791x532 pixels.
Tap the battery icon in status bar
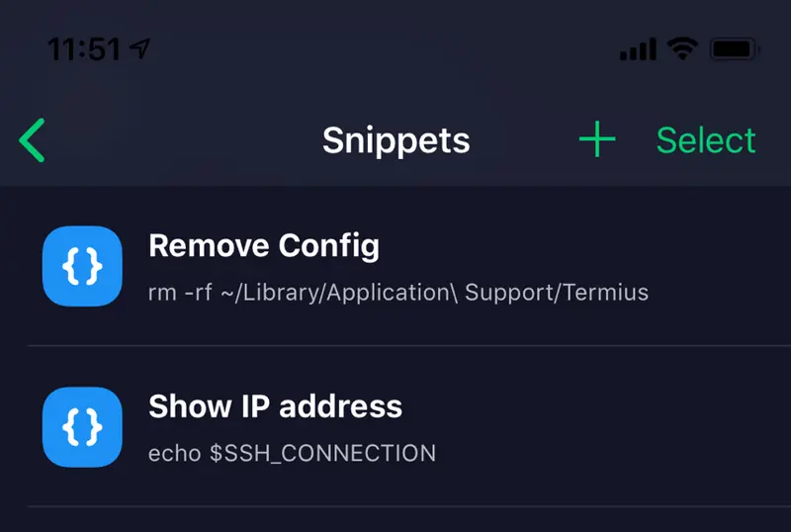pos(735,49)
